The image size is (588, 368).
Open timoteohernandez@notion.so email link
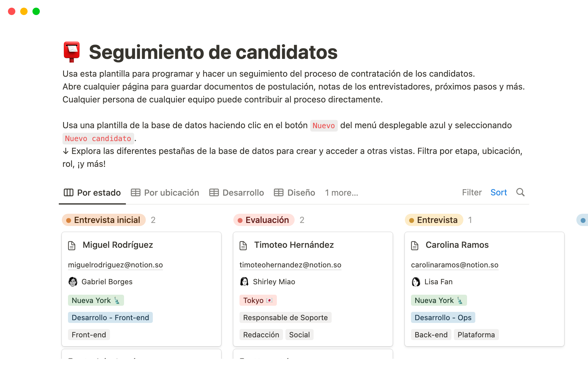(290, 265)
